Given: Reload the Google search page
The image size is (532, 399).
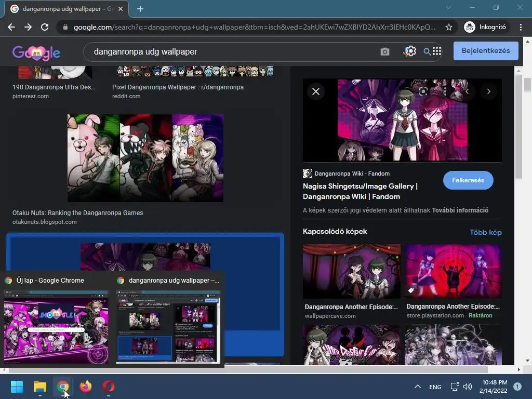Looking at the screenshot, I should (45, 27).
